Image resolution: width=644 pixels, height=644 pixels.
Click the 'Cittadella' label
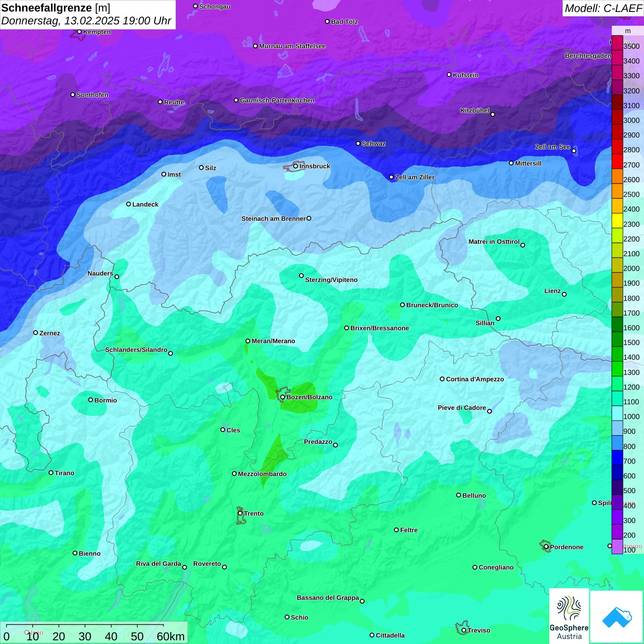(390, 635)
